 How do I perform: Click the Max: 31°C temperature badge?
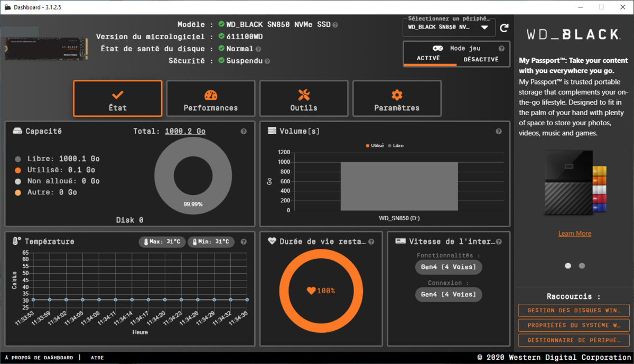[x=162, y=242]
